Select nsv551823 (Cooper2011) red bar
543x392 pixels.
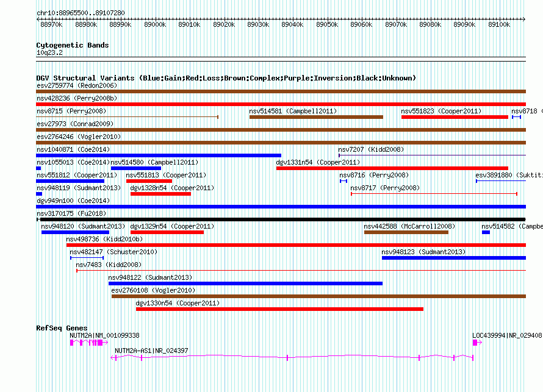tap(455, 117)
